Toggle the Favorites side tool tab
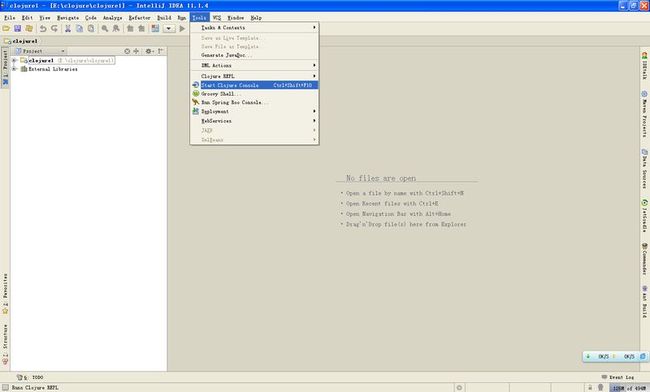The height and width of the screenshot is (392, 650). pyautogui.click(x=5, y=293)
